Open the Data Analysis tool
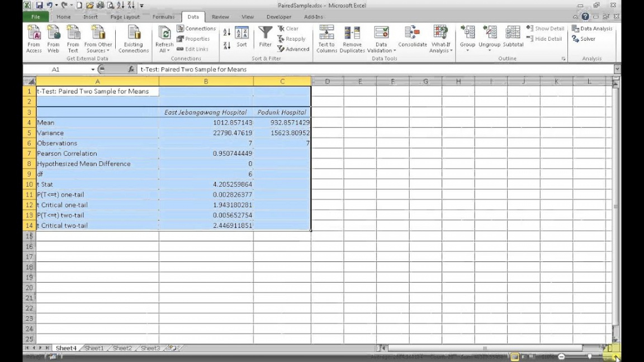 pyautogui.click(x=592, y=28)
